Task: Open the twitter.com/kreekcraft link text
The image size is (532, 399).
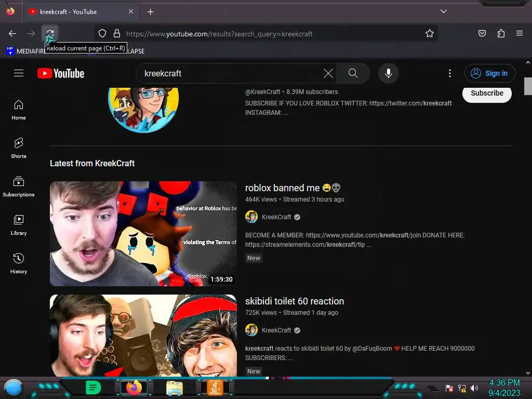Action: [410, 103]
